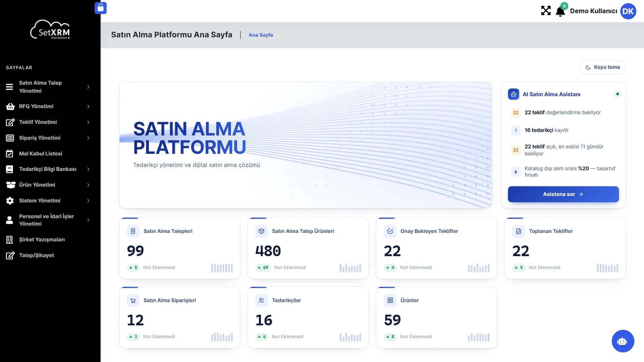Click the Mal Kabul Listesi calendar-check icon

10,154
